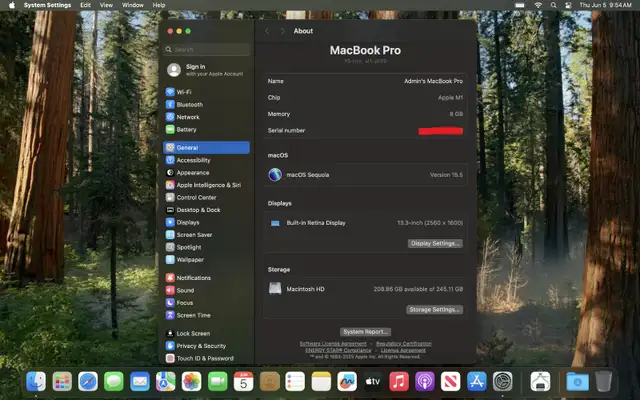Click the Display Settings button
This screenshot has width=640, height=400.
click(x=435, y=243)
